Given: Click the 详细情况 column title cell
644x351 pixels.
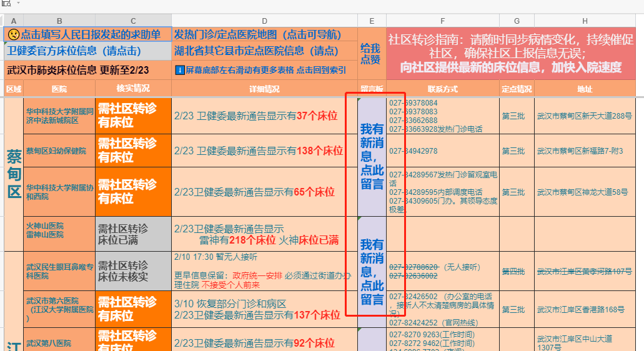Looking at the screenshot, I should click(264, 89).
